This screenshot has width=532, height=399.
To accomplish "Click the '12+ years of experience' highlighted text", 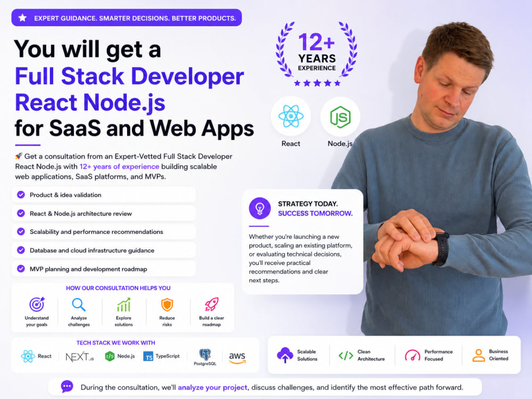I will (119, 167).
